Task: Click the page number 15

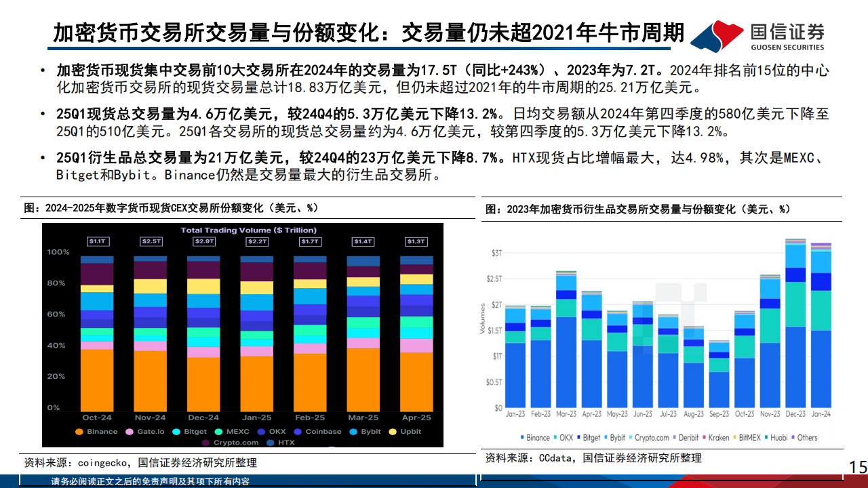Action: [858, 467]
